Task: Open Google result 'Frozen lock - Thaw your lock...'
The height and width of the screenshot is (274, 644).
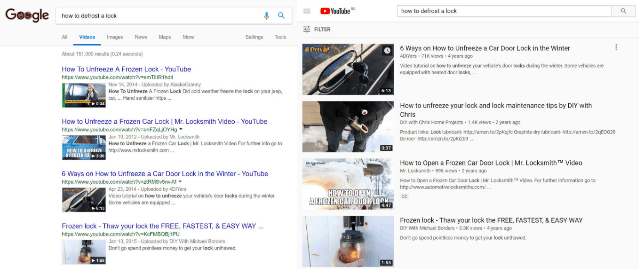Action: pyautogui.click(x=162, y=226)
